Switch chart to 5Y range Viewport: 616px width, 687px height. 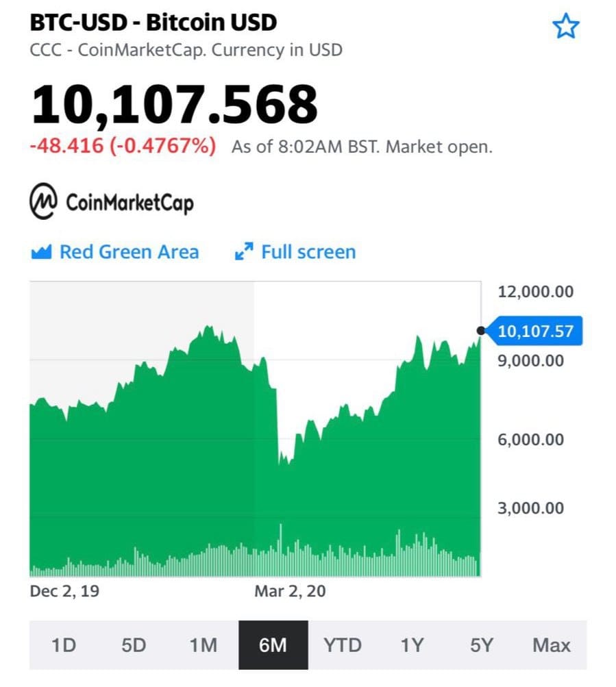tap(482, 645)
